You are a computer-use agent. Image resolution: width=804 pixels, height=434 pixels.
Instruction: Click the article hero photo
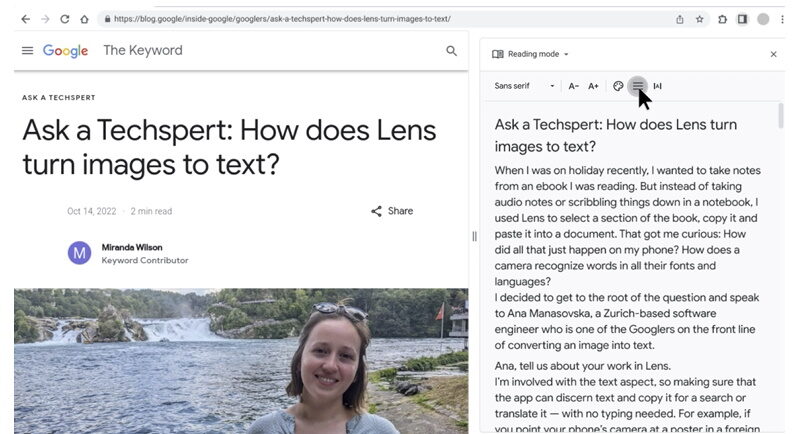pos(241,361)
